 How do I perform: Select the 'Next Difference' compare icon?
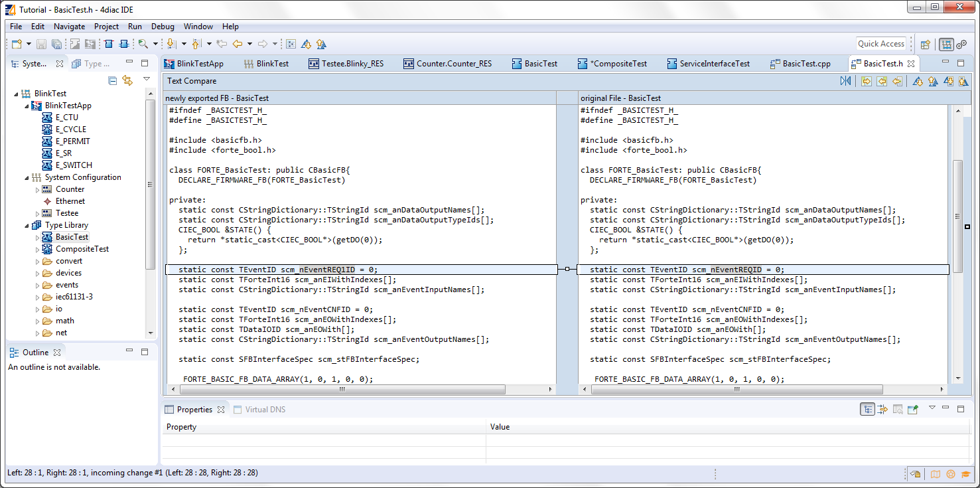point(918,80)
